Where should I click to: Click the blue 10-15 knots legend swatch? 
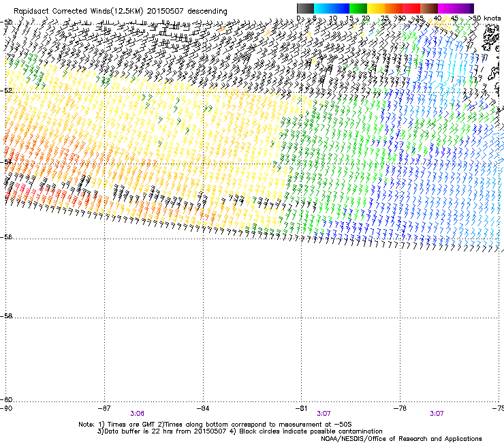pos(341,8)
